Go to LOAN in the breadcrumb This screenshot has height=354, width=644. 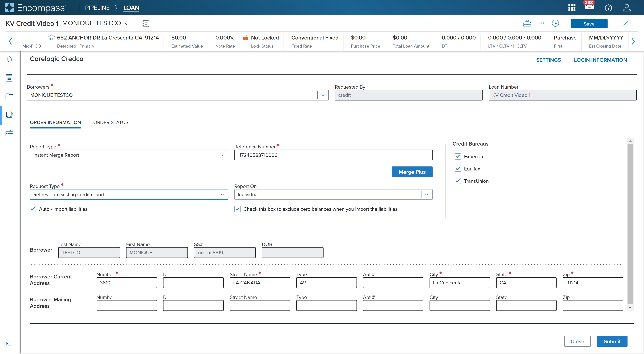(131, 8)
